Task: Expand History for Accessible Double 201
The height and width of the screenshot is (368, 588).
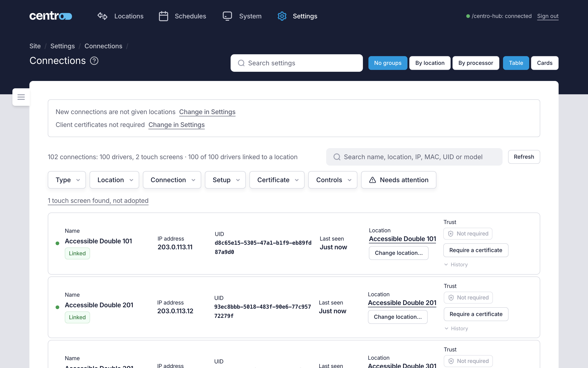Action: 456,329
